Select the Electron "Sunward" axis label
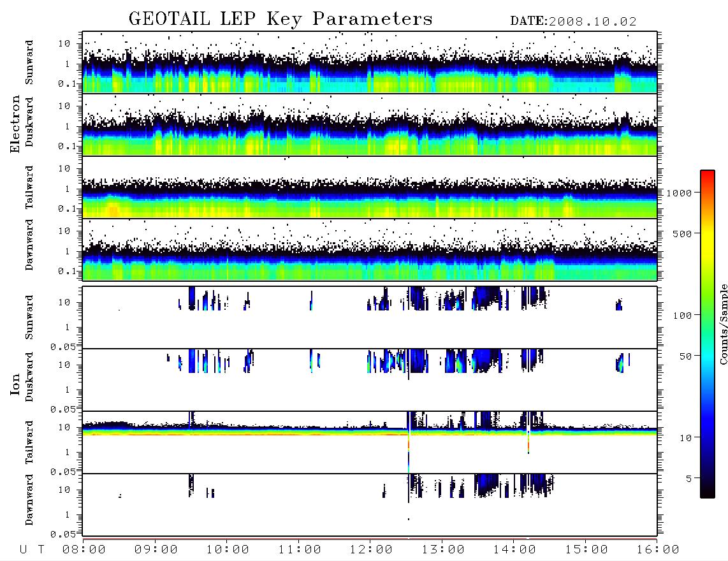Image resolution: width=728 pixels, height=561 pixels. [x=29, y=62]
